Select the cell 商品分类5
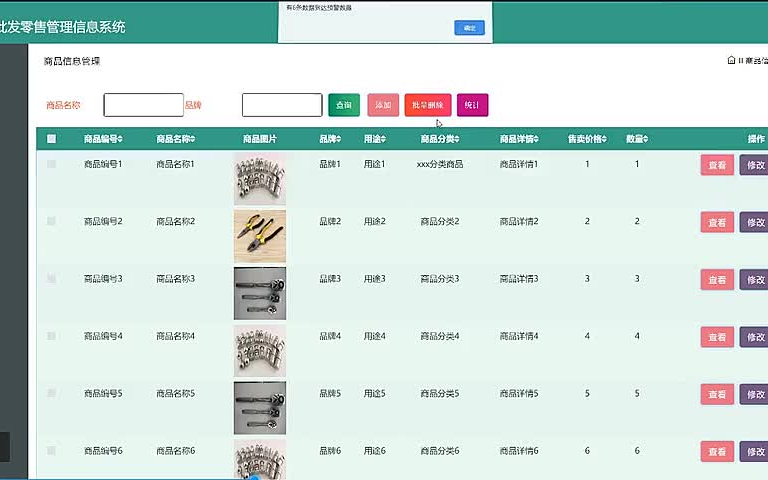768x480 pixels. pyautogui.click(x=440, y=393)
